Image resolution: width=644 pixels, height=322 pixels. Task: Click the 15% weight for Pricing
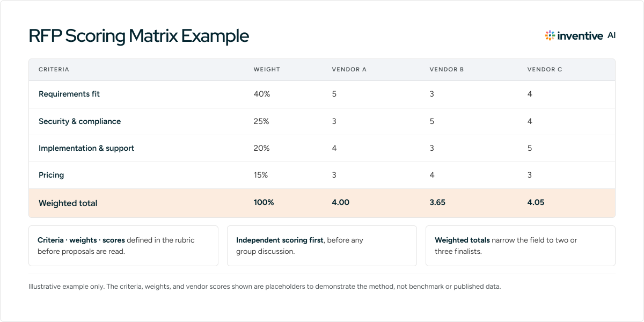click(261, 175)
